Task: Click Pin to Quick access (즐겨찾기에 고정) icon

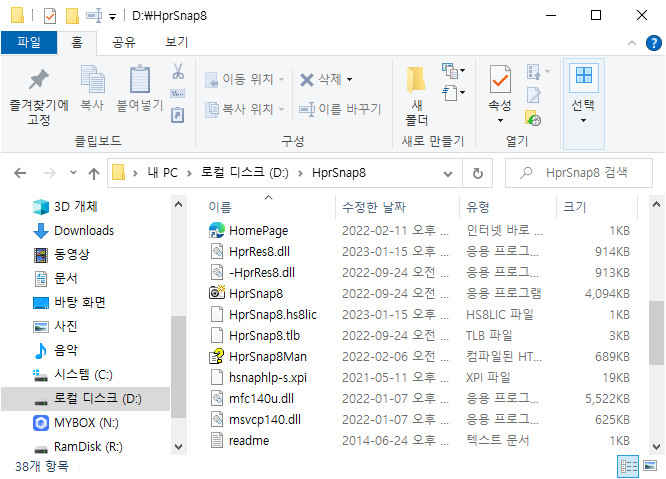Action: tap(39, 79)
